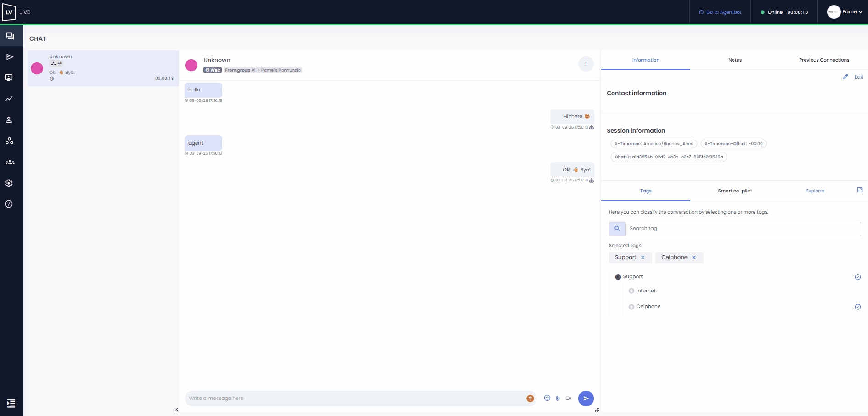Click the Search tag field
This screenshot has height=416, width=868.
743,229
